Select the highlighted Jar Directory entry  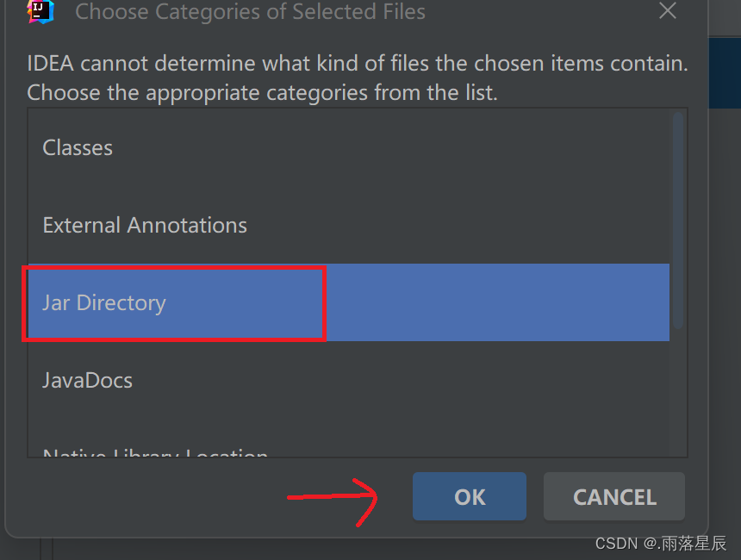104,302
